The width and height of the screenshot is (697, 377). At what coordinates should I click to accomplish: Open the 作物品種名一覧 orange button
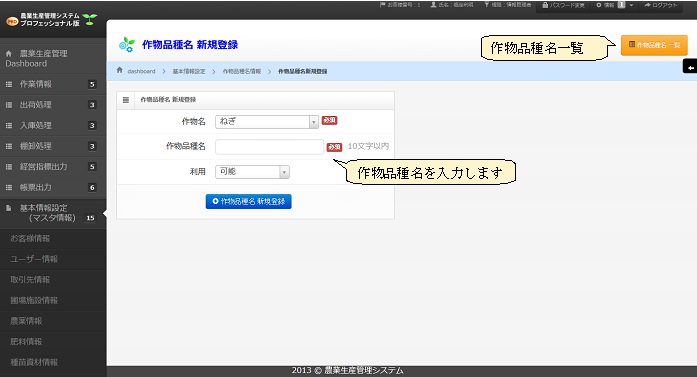tap(654, 45)
